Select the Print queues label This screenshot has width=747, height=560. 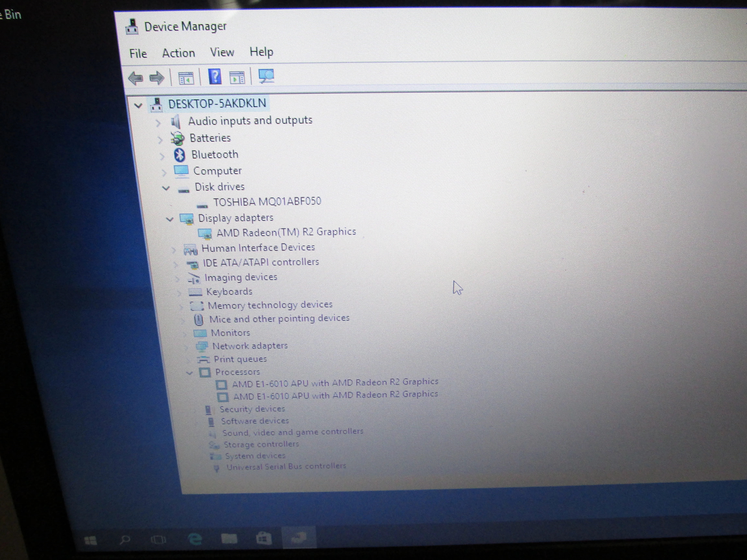[240, 359]
